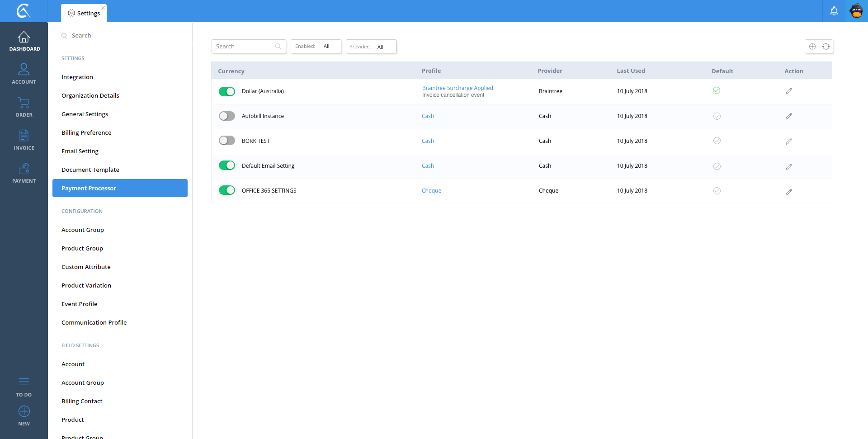Screen dimensions: 868x439
Task: Open Email Setting menu item
Action: coord(80,151)
